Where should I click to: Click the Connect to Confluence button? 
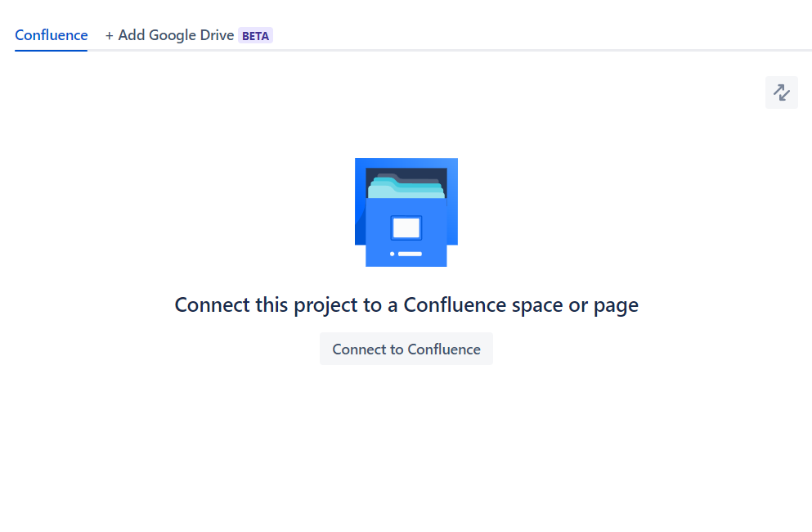406,349
